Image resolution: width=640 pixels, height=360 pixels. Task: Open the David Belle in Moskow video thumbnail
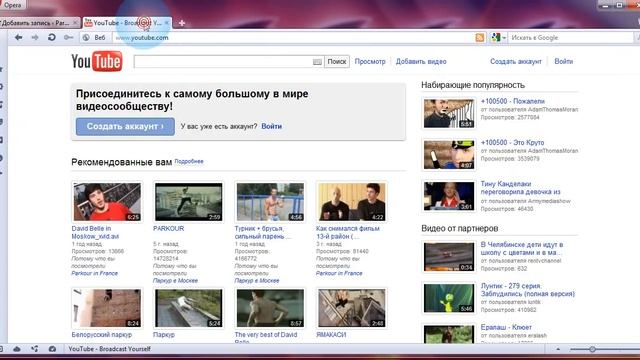[x=107, y=202]
